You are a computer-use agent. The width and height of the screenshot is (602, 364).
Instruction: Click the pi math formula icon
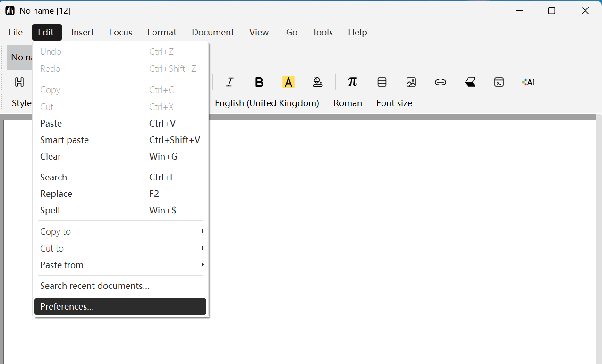pyautogui.click(x=352, y=82)
